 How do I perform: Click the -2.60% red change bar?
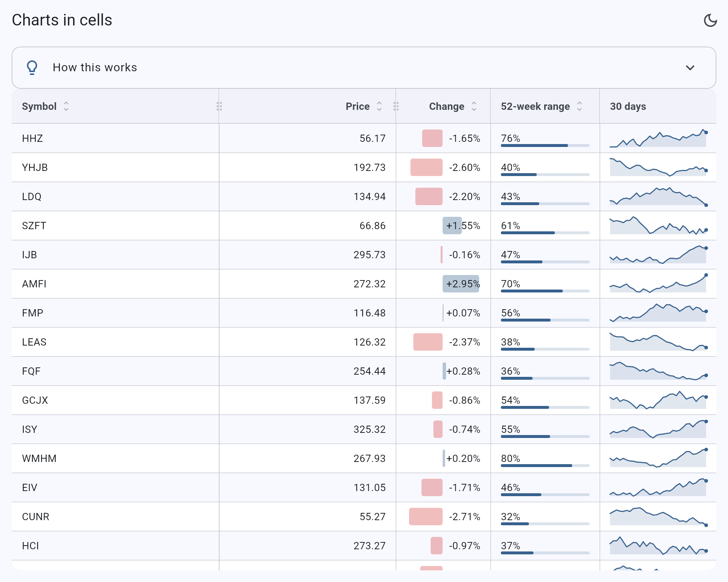pyautogui.click(x=426, y=167)
